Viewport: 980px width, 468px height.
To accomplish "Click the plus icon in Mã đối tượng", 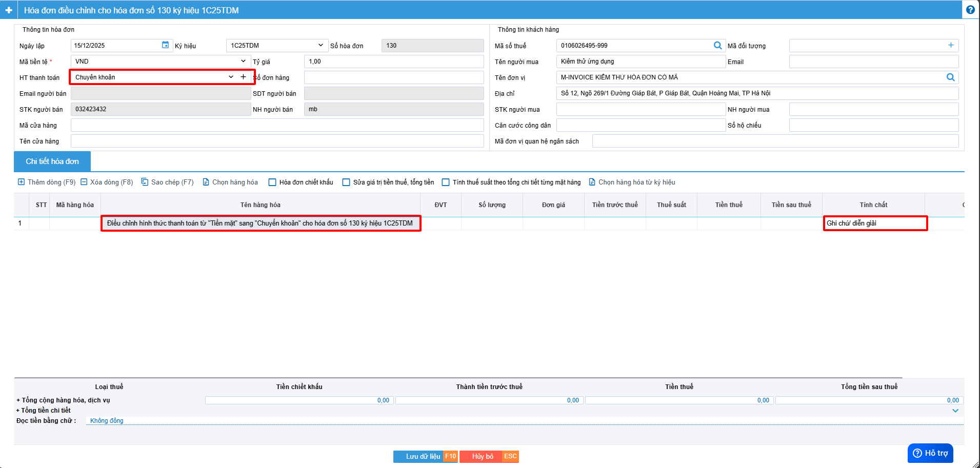I will pos(950,46).
